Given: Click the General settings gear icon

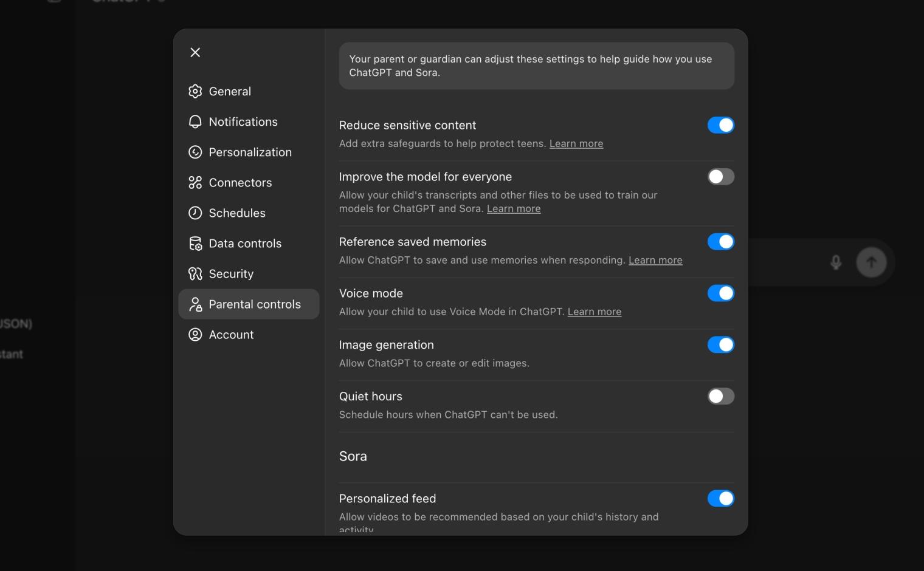Looking at the screenshot, I should (195, 91).
